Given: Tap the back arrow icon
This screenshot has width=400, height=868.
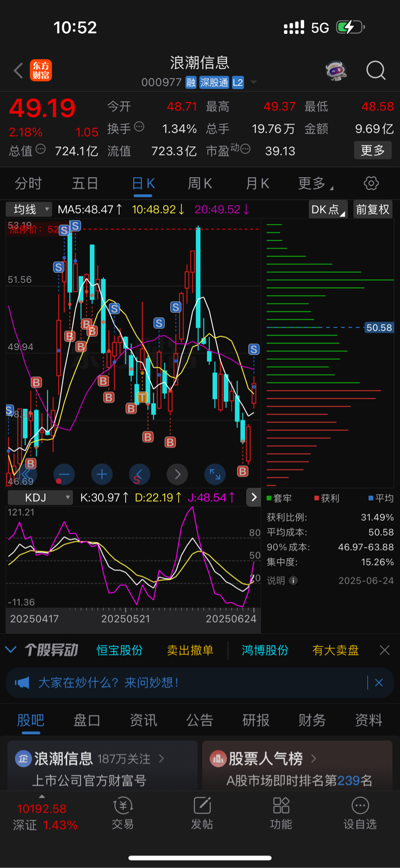Looking at the screenshot, I should click(19, 70).
